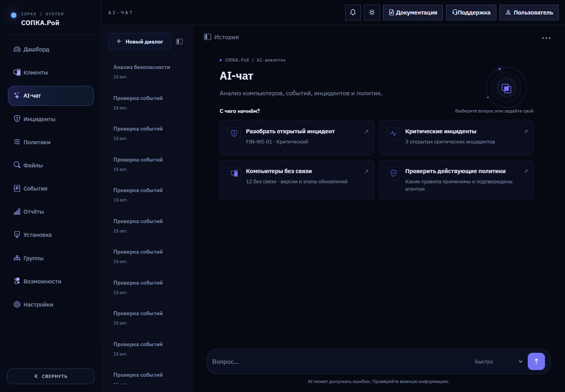
Task: Click the Политики sliders icon
Action: point(17,142)
